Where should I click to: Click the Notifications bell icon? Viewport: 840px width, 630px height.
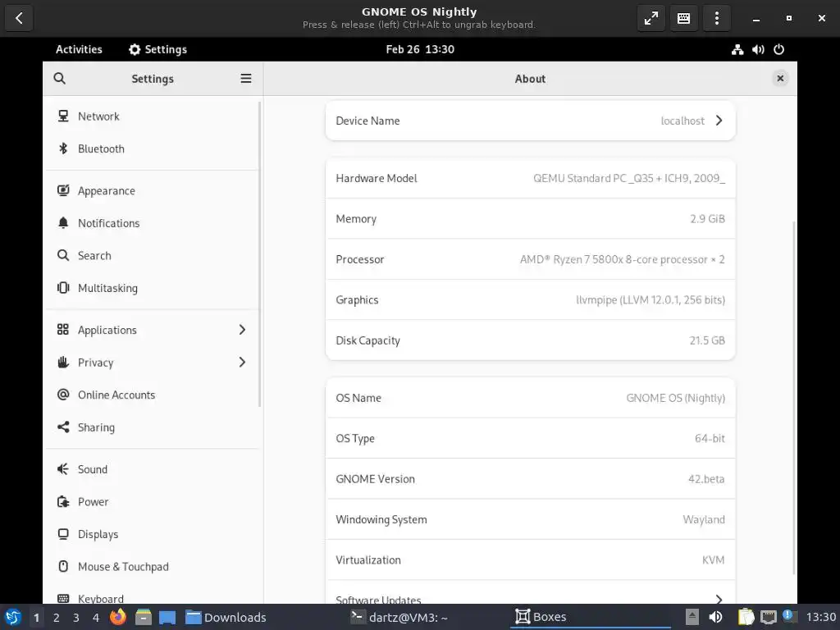(x=63, y=223)
